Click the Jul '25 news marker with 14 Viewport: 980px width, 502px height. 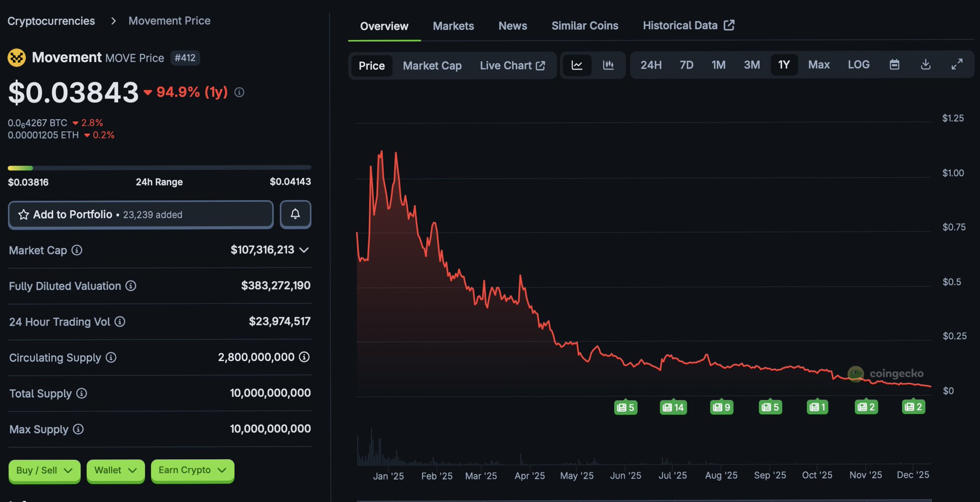pyautogui.click(x=673, y=407)
